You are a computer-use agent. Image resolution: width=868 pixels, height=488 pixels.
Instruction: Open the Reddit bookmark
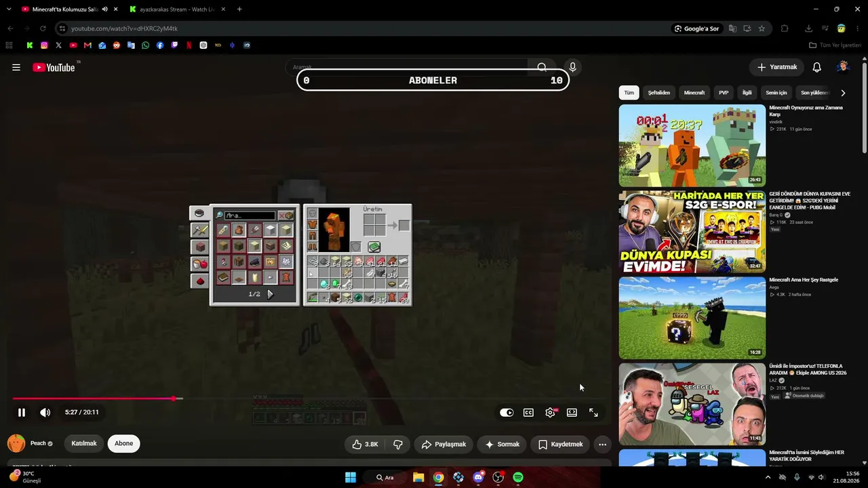[x=117, y=45]
